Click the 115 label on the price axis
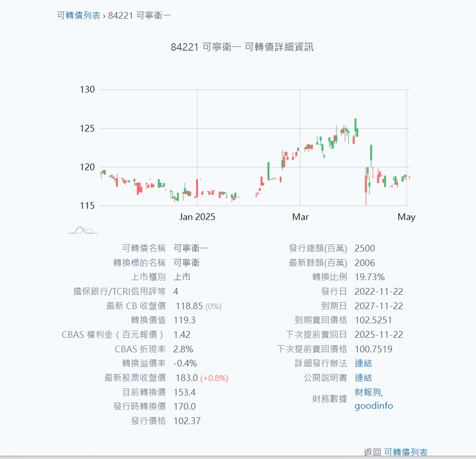This screenshot has height=459, width=476. coord(87,205)
